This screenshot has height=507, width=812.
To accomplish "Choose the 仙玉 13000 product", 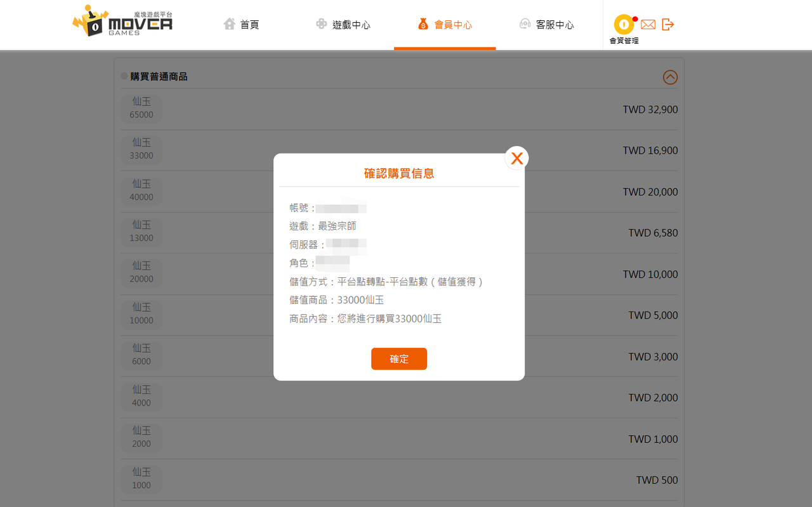I will click(x=141, y=232).
